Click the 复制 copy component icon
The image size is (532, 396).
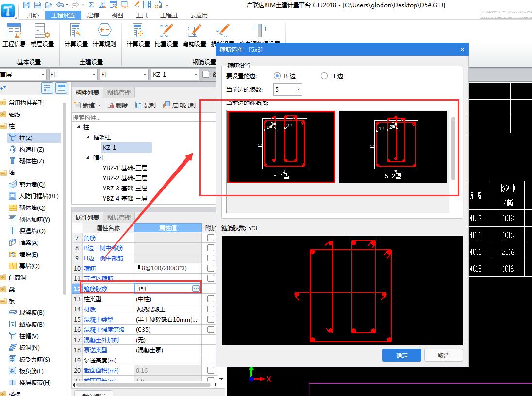point(138,105)
